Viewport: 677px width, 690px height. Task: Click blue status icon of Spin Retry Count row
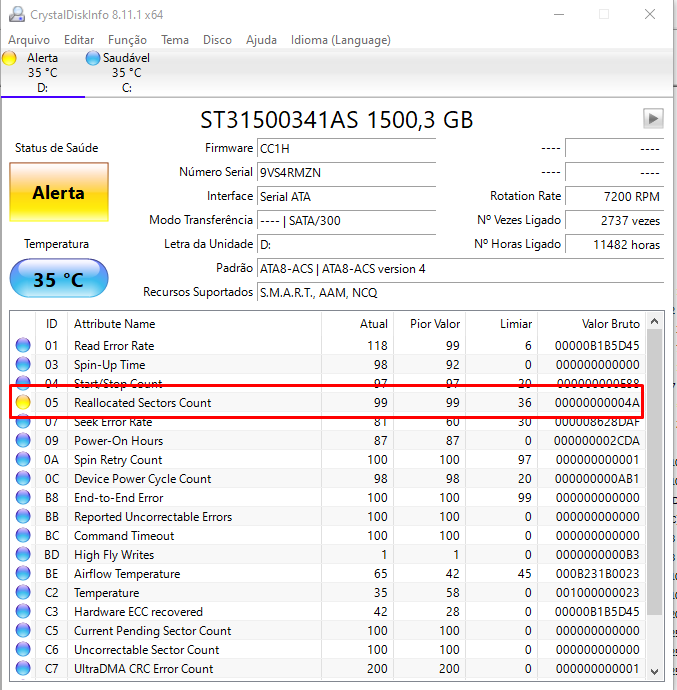point(23,459)
